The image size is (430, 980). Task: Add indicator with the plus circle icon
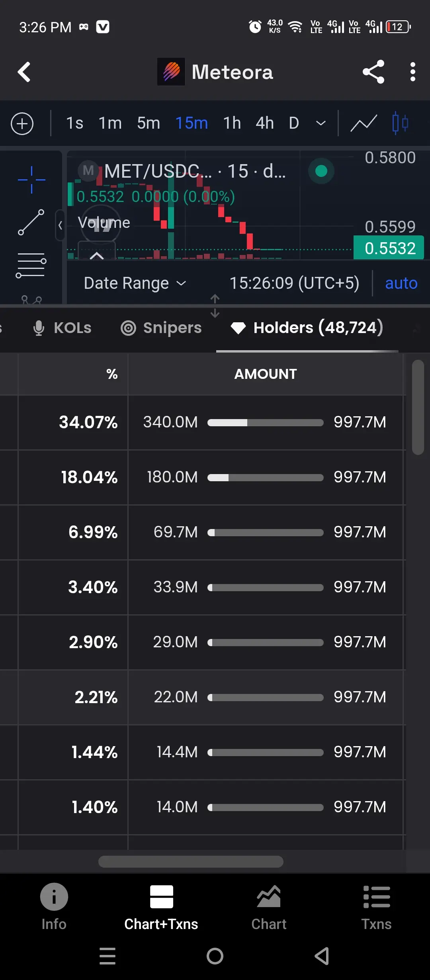22,123
